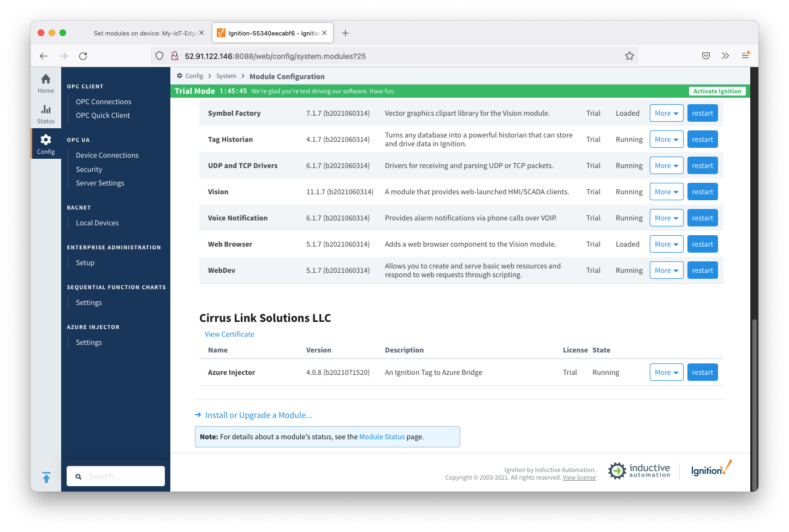The image size is (789, 532).
Task: Open More dropdown for WebDev module
Action: pos(666,271)
